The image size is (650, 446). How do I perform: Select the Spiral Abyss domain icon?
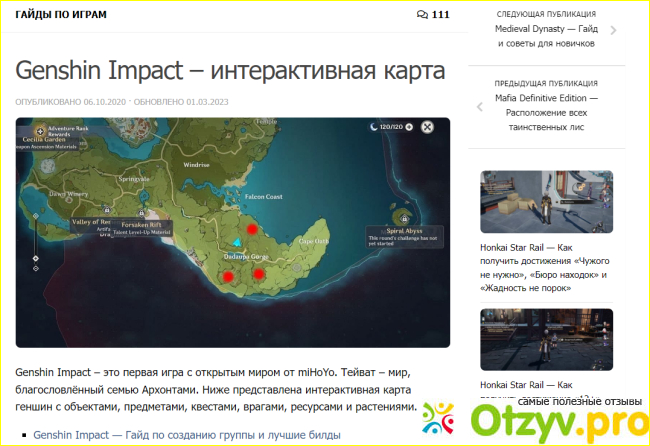404,217
